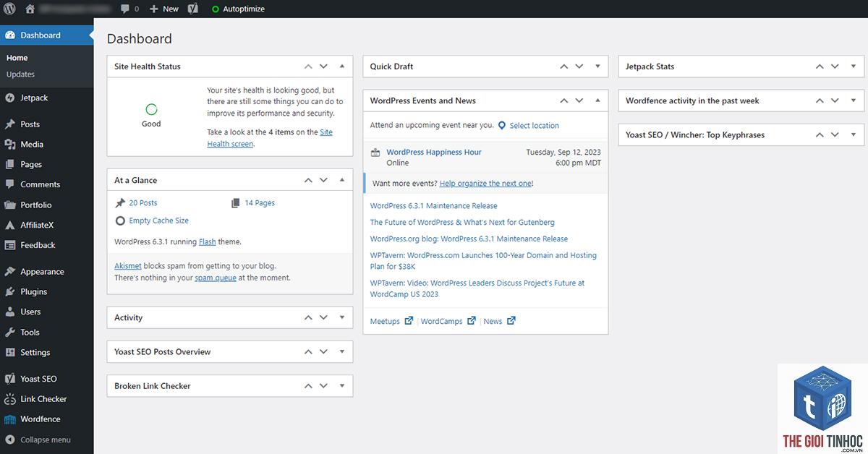
Task: Open the Autoptimize admin bar menu
Action: [x=238, y=9]
